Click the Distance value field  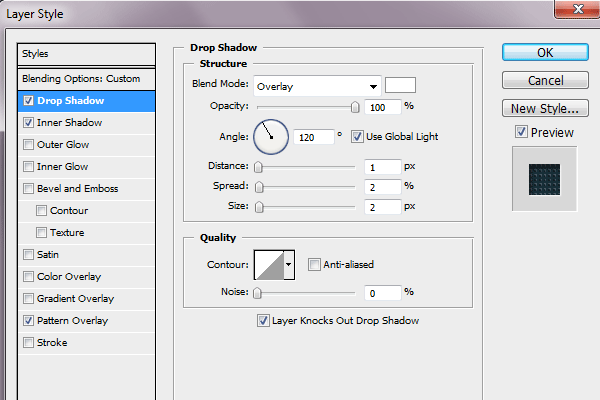click(381, 167)
